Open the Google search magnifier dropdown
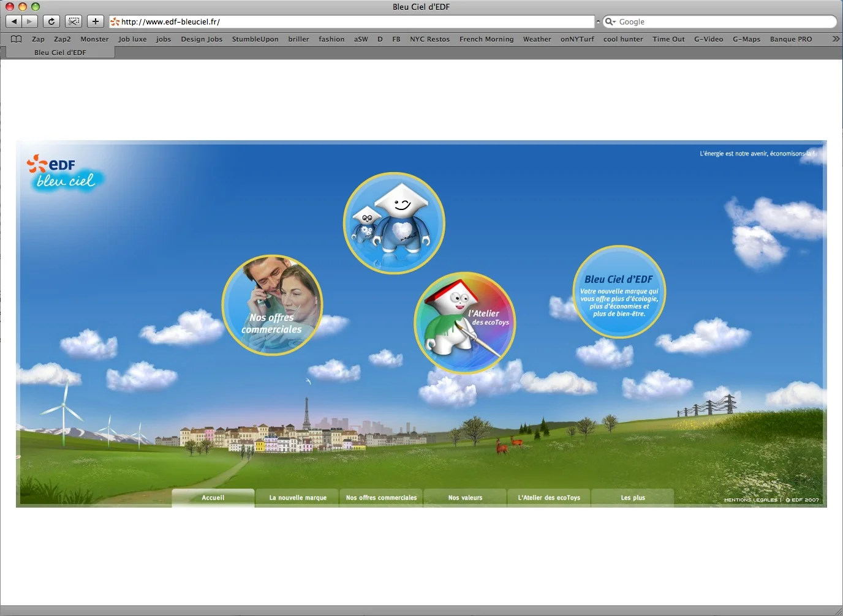Viewport: 843px width, 616px height. pyautogui.click(x=610, y=22)
